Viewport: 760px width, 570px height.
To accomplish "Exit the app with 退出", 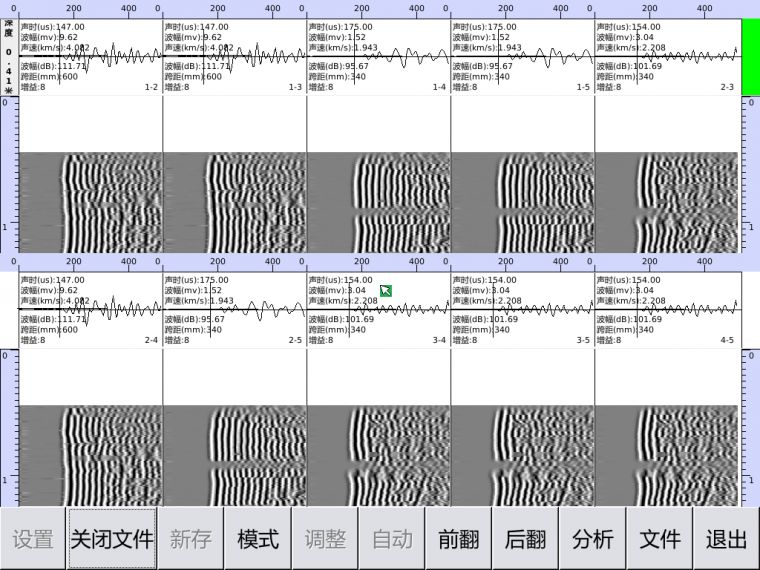I will [x=726, y=539].
